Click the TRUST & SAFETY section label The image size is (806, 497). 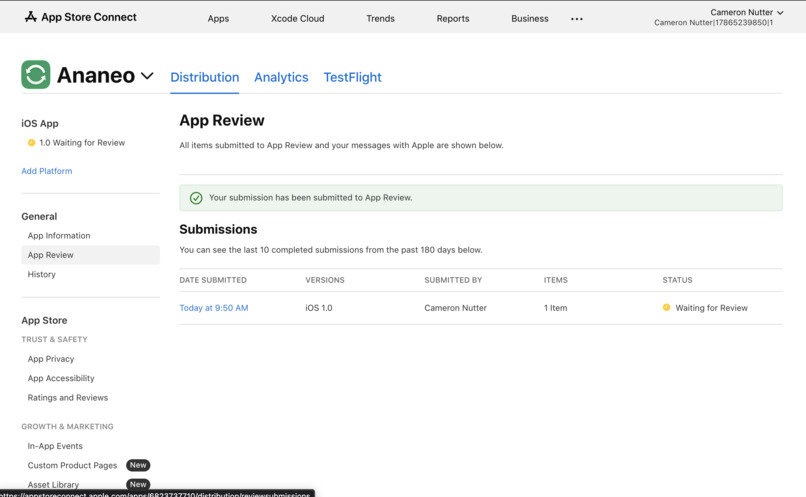(x=54, y=340)
